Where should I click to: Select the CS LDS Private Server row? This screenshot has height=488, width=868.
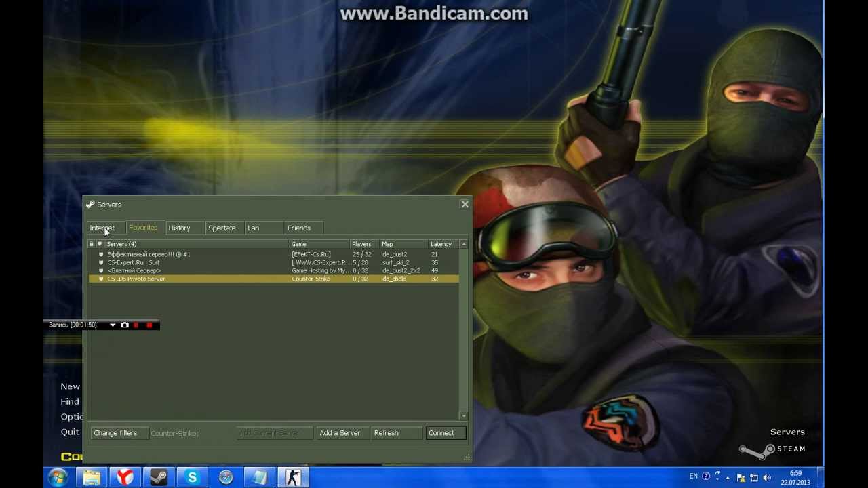coord(274,279)
